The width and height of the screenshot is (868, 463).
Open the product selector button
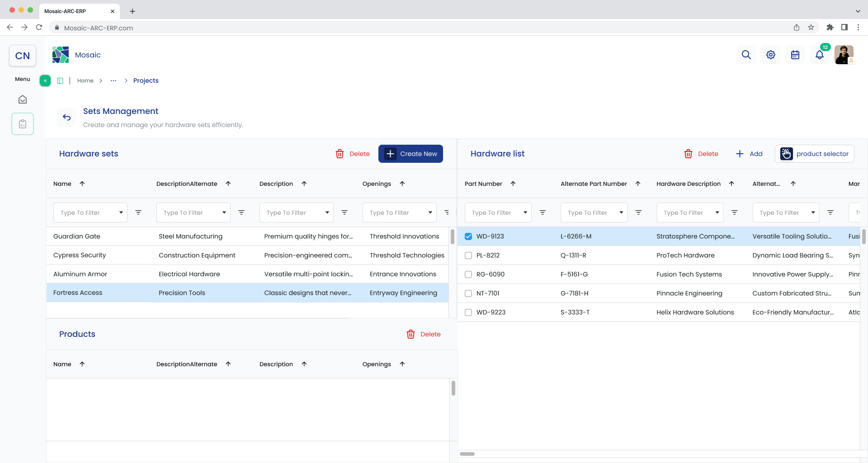(815, 154)
